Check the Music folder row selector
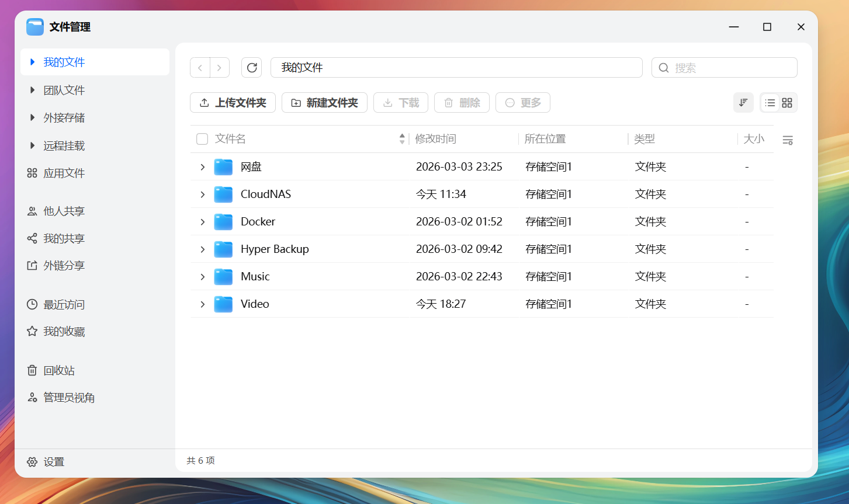849x504 pixels. click(x=202, y=276)
